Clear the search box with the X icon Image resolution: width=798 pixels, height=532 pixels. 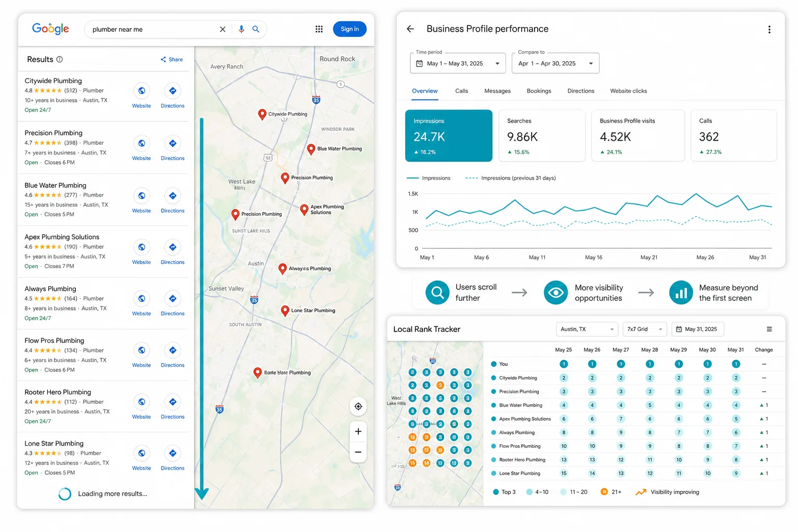click(x=222, y=29)
